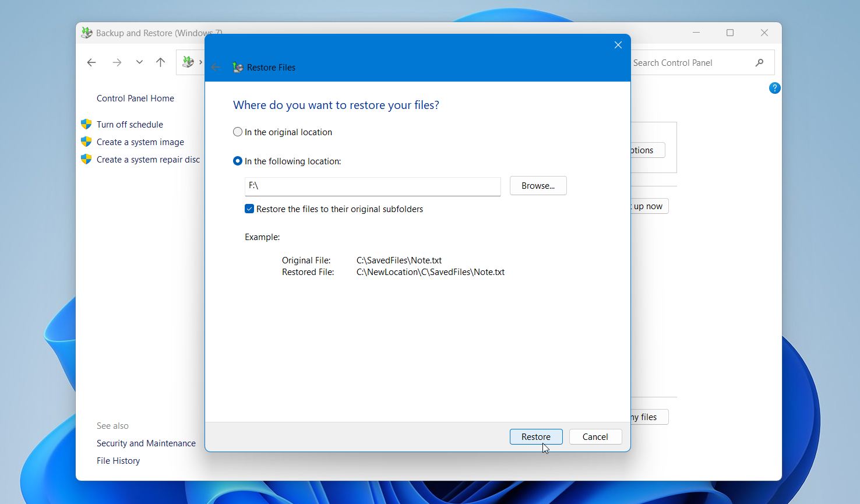
Task: Click the back navigation arrow of the Control Panel window
Action: [91, 62]
